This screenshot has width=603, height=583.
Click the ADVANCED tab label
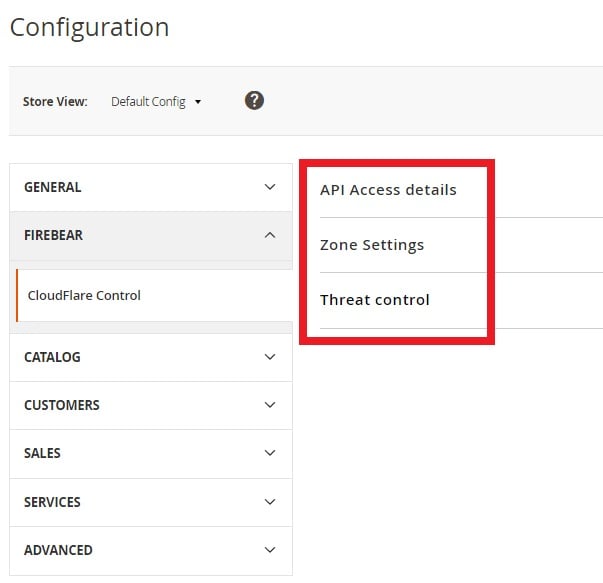[58, 550]
